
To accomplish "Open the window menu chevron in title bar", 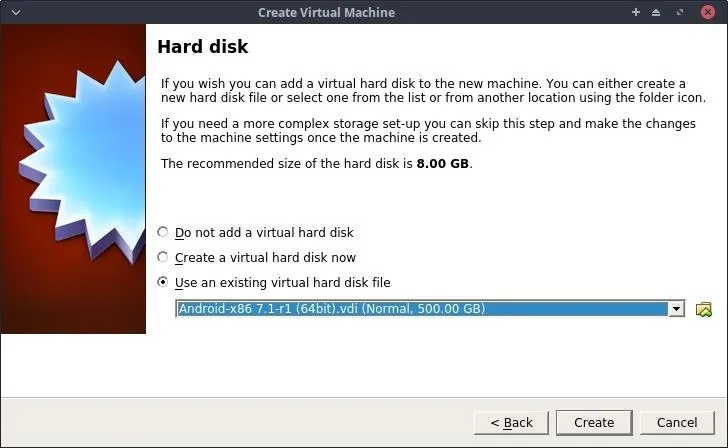I will coord(16,13).
